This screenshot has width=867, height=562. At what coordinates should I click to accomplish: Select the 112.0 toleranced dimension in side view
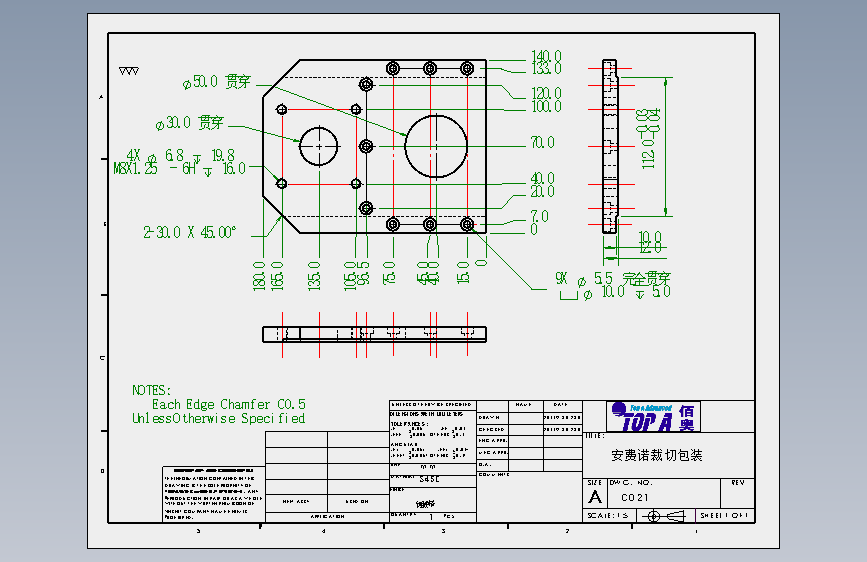[x=649, y=139]
